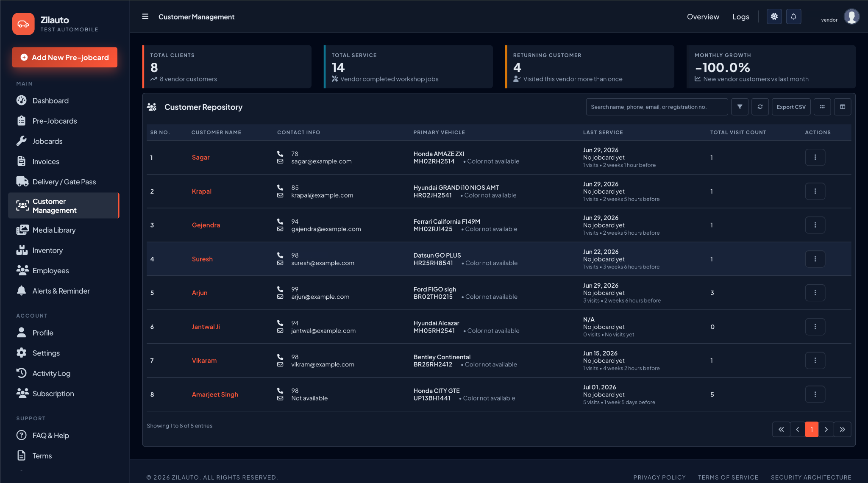Screen dimensions: 868x483
Task: Click the Zilauto car logo icon
Action: [x=23, y=24]
